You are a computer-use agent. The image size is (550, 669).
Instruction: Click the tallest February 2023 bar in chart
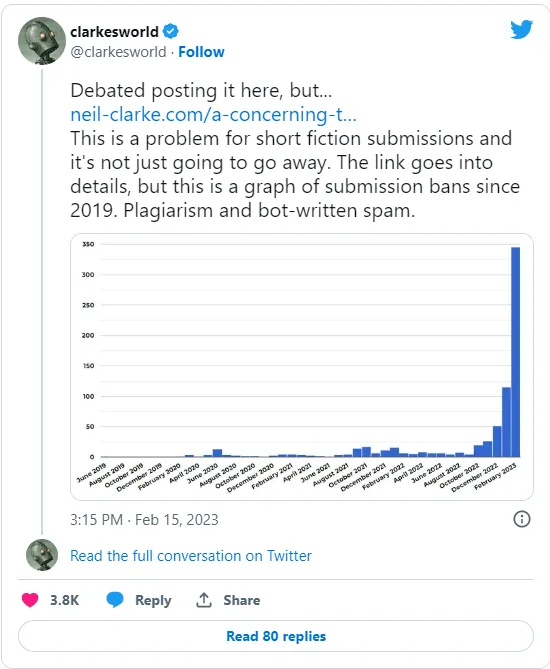pos(515,352)
